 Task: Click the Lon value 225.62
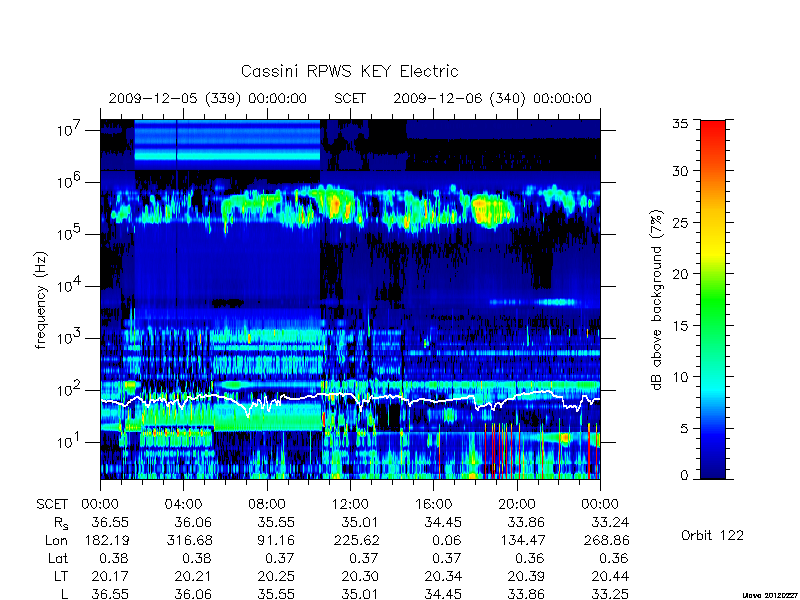356,540
